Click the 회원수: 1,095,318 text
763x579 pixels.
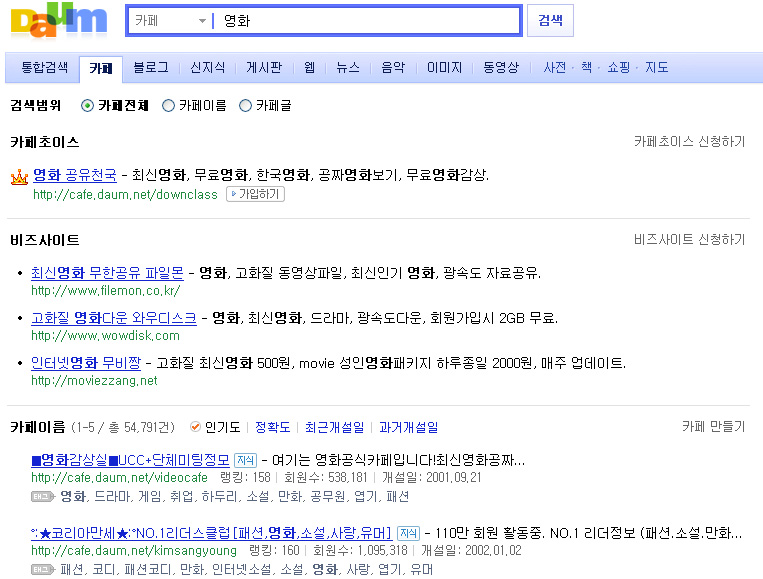click(360, 550)
